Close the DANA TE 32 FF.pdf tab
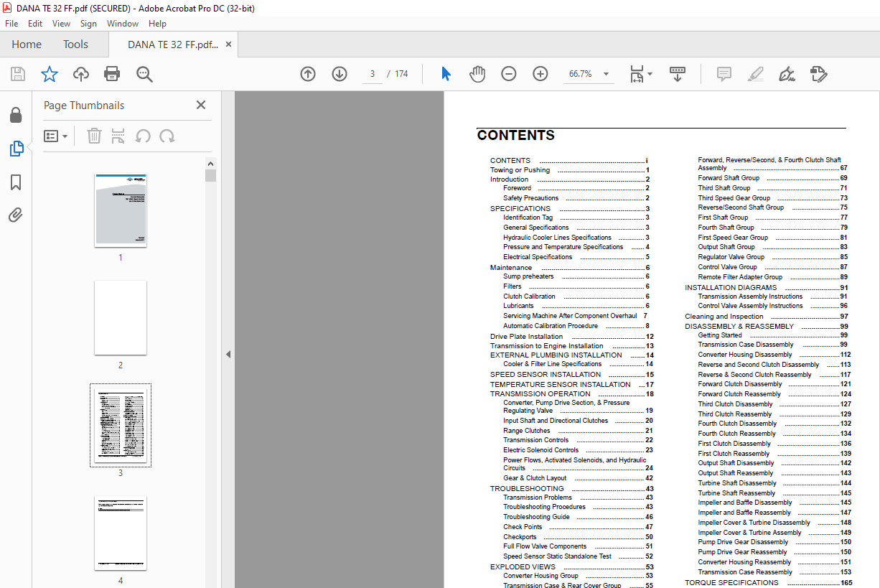The height and width of the screenshot is (588, 880). click(x=229, y=45)
